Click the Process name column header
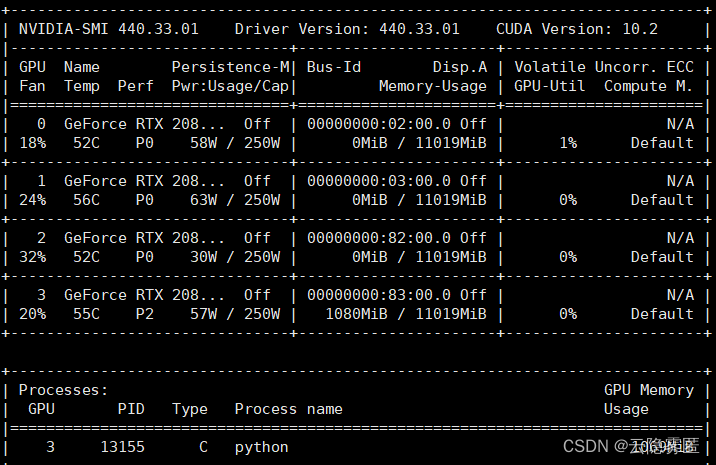Image resolution: width=716 pixels, height=465 pixels. pos(289,409)
